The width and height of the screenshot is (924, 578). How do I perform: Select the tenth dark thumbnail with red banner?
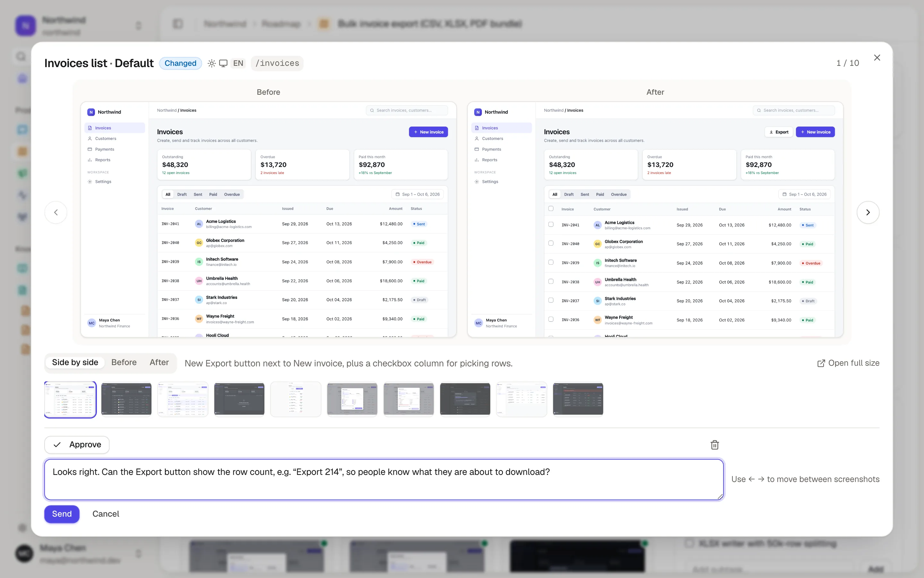[578, 399]
